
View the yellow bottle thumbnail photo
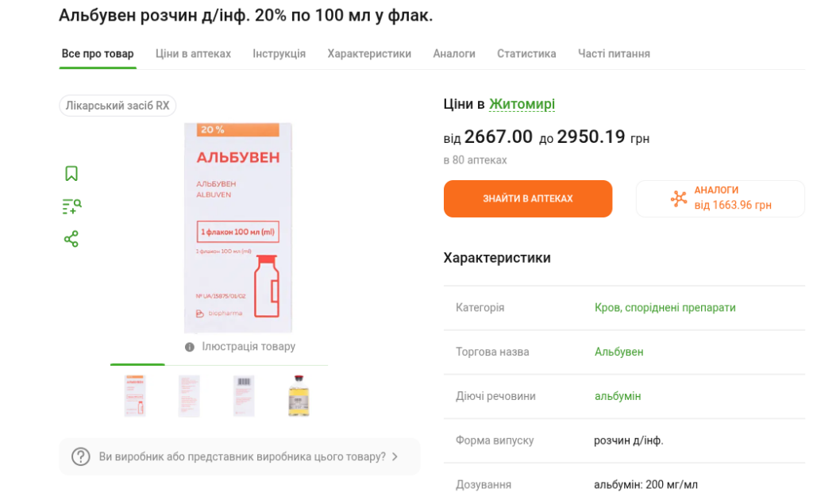coord(299,395)
